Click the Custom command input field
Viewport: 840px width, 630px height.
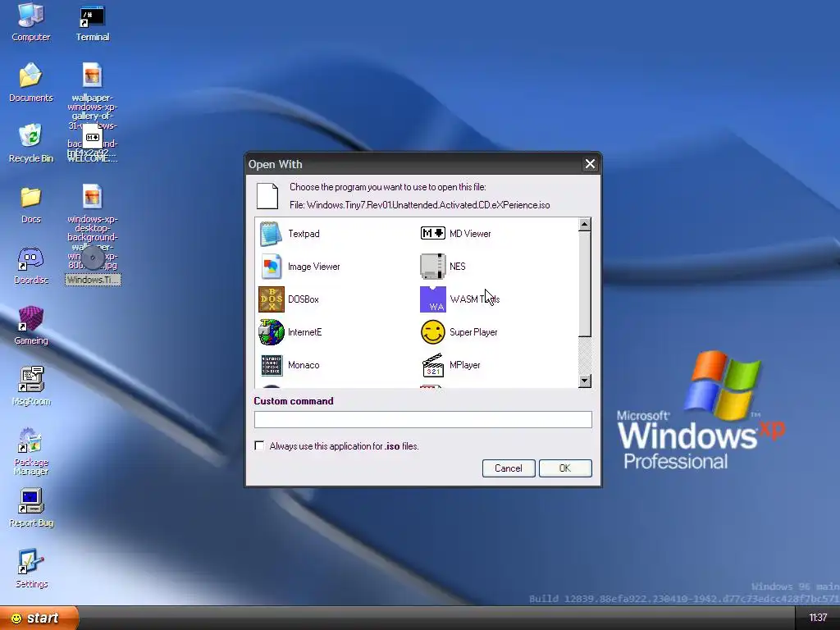[x=422, y=419]
